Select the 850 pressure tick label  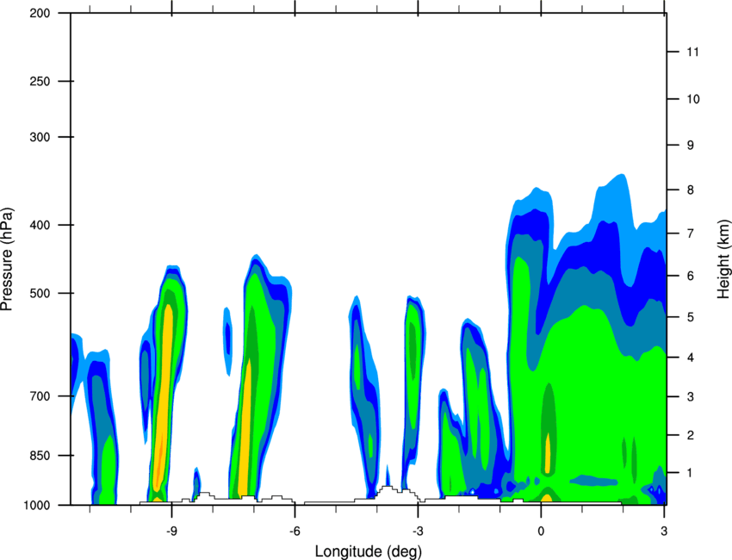[x=40, y=456]
